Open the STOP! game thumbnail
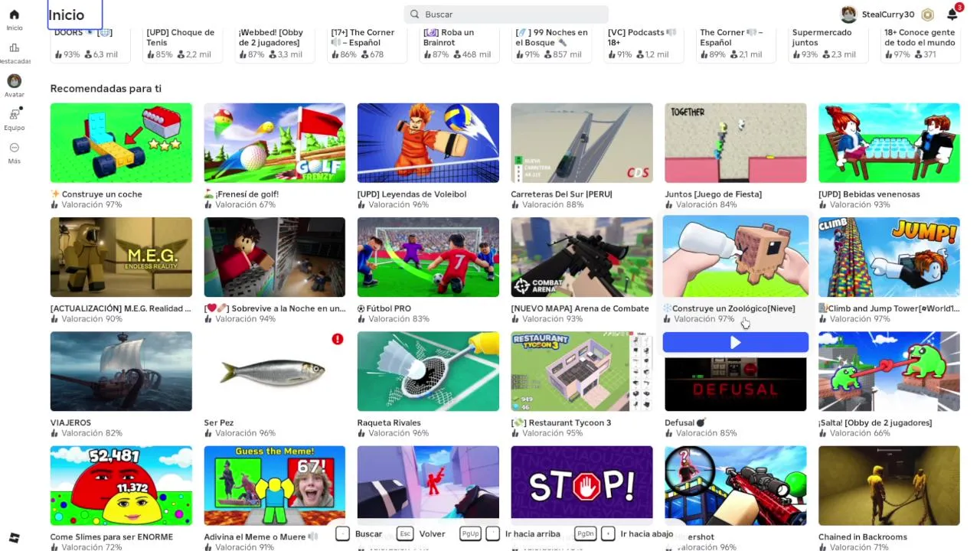 (582, 486)
